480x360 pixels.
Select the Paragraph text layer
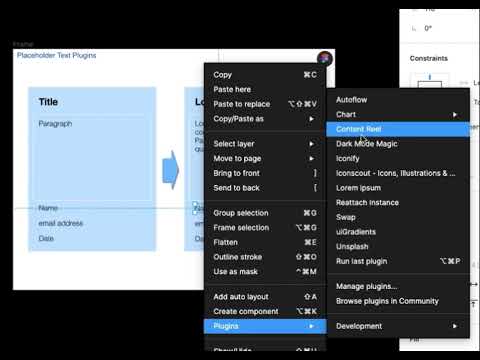(55, 124)
